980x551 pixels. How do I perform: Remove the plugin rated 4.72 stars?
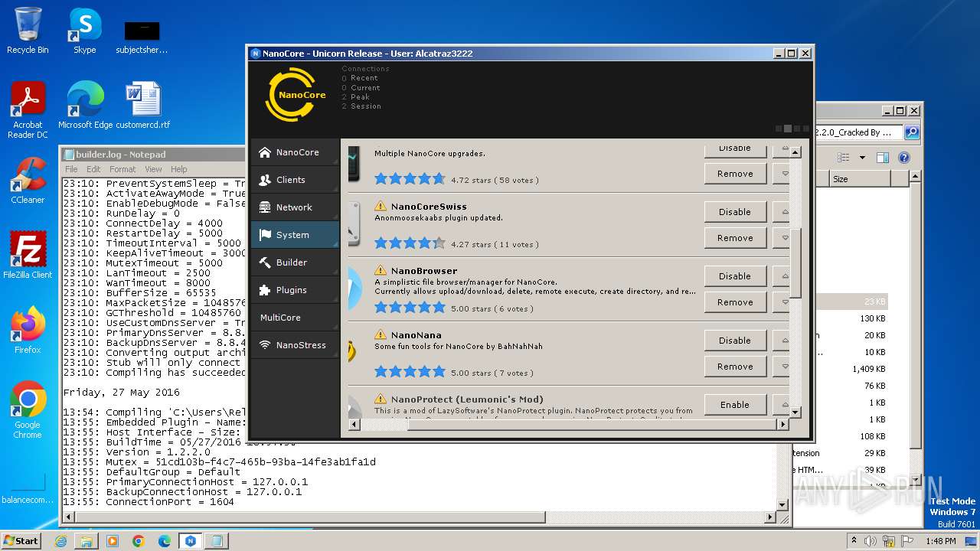[x=735, y=174]
